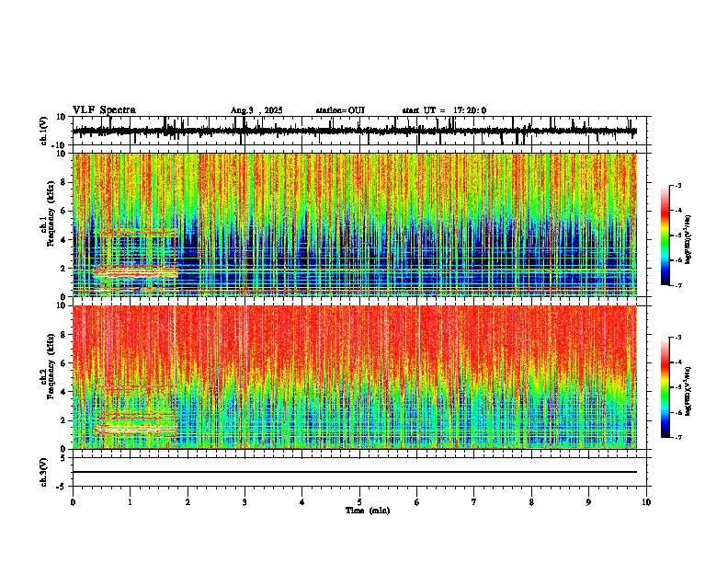Click the ch.1 colorbar log(PSD) unit label
This screenshot has height=563, width=728.
pyautogui.click(x=688, y=240)
